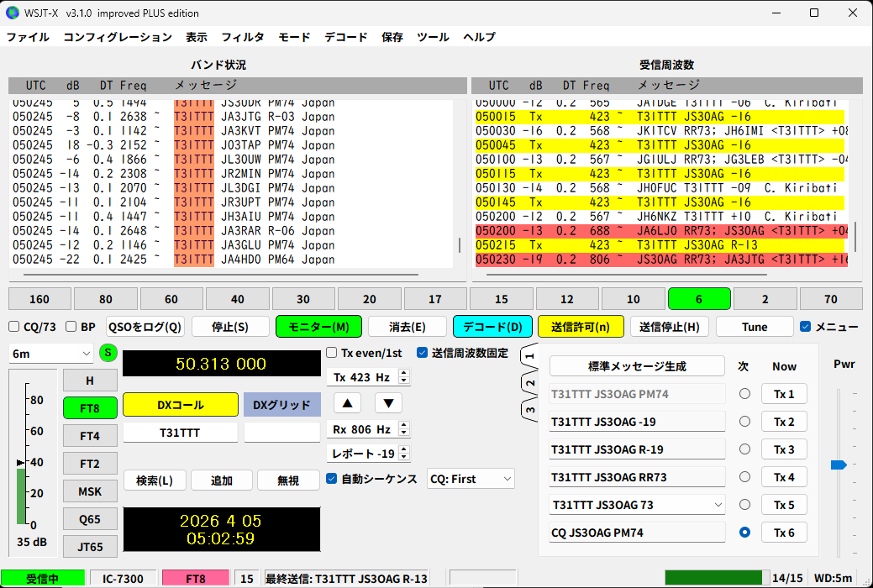Image resolution: width=873 pixels, height=588 pixels.
Task: Select the next radio button for Tx 4
Action: tap(744, 477)
